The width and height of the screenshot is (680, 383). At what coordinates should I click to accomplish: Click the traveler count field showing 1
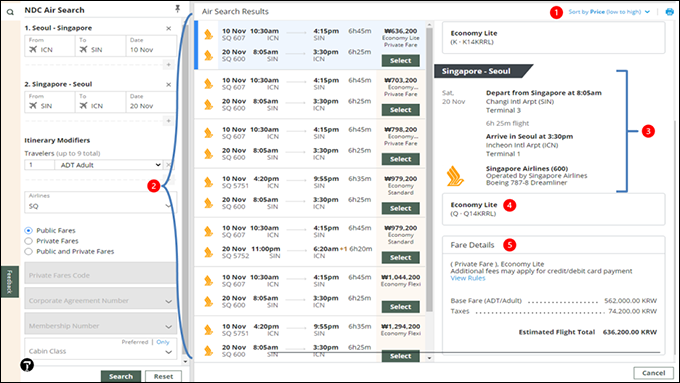pos(39,165)
